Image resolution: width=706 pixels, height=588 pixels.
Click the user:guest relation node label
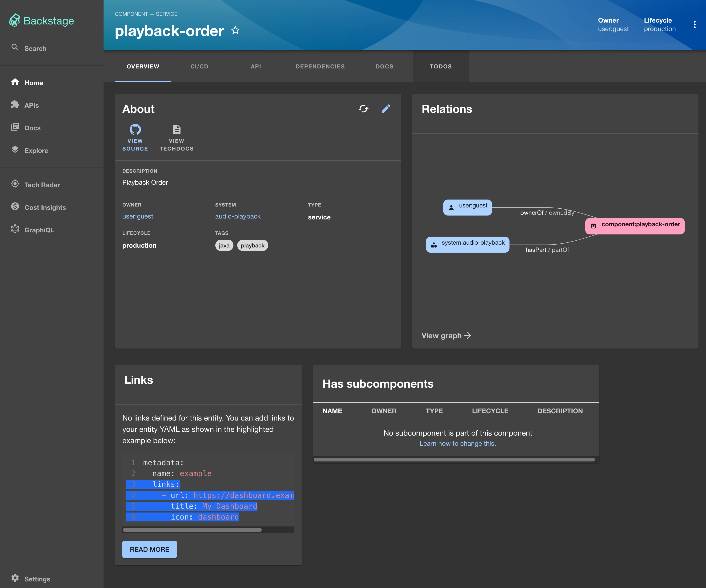point(473,206)
